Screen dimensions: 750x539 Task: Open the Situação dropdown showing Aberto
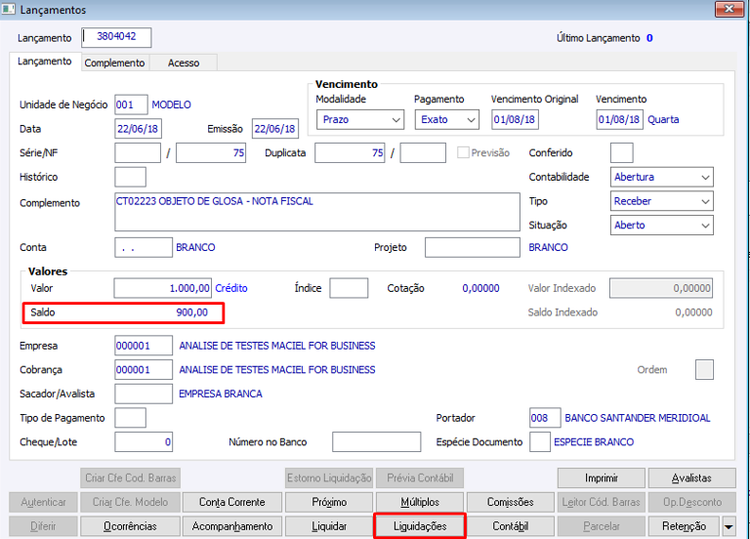662,225
